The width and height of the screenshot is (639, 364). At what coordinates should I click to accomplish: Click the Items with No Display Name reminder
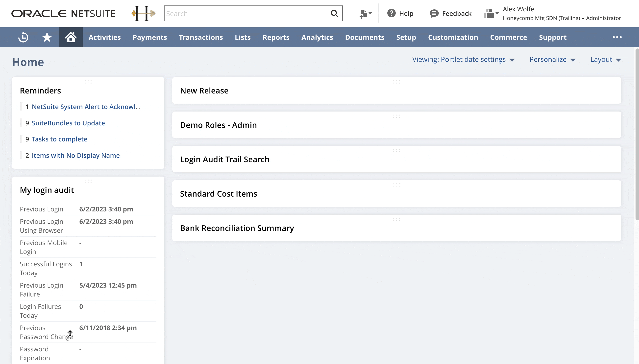pyautogui.click(x=75, y=155)
